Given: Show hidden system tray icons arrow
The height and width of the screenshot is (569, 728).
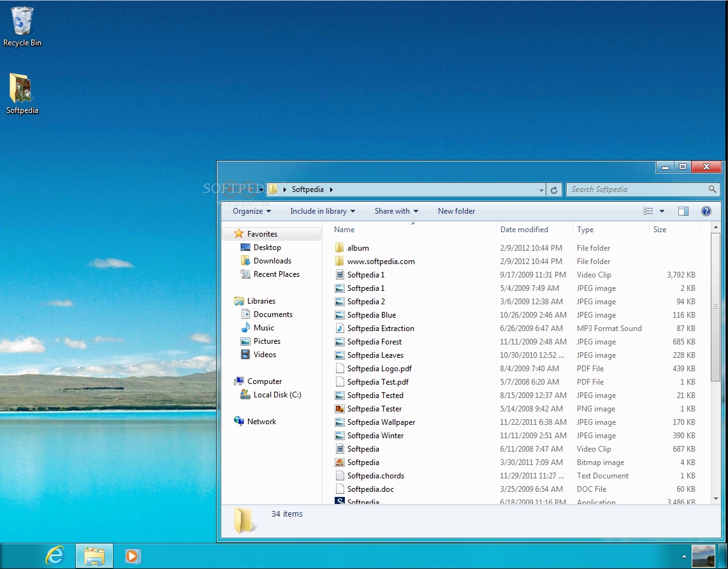Looking at the screenshot, I should click(x=684, y=556).
